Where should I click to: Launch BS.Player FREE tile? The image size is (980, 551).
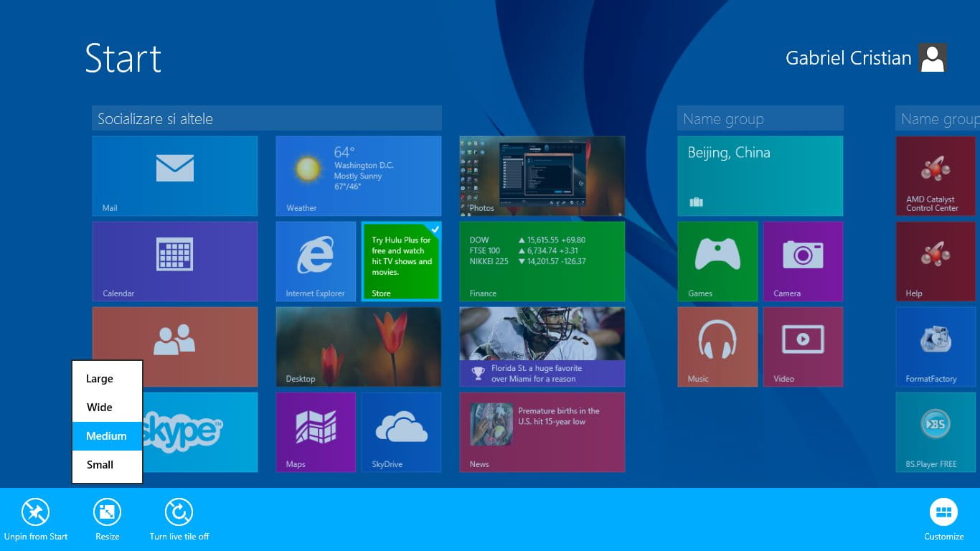pyautogui.click(x=936, y=432)
